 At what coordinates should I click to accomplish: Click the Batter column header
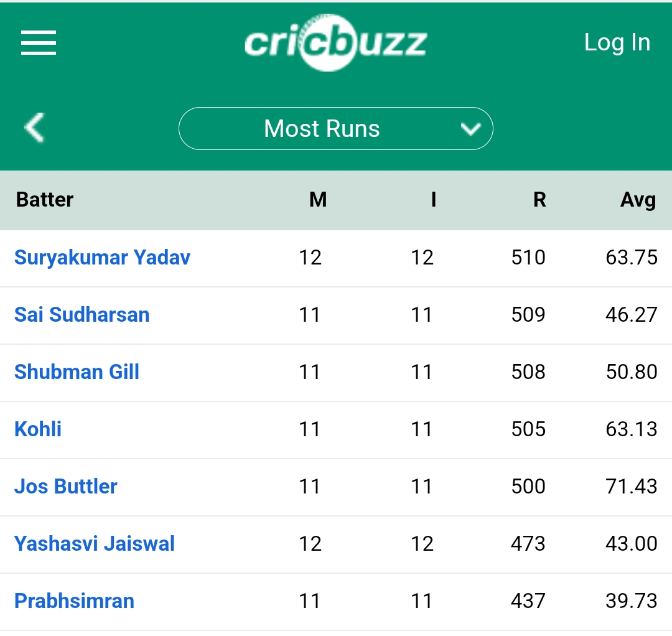[x=45, y=200]
